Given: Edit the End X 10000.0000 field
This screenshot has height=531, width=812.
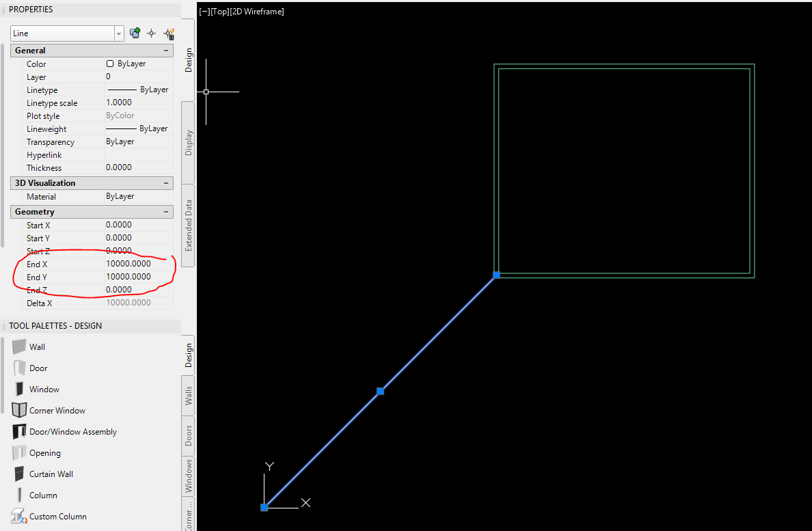Looking at the screenshot, I should [x=138, y=263].
